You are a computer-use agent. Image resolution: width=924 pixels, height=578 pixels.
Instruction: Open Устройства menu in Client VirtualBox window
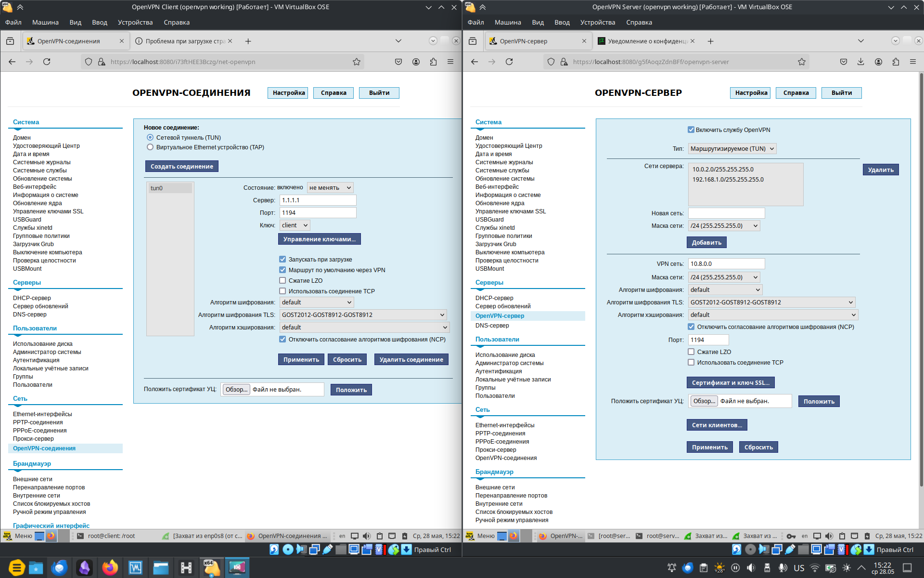tap(135, 22)
